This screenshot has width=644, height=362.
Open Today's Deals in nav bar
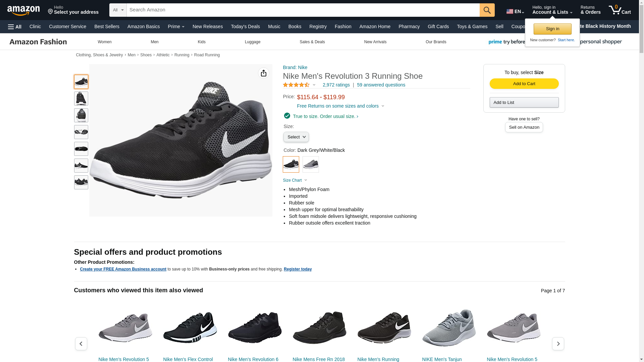point(245,26)
